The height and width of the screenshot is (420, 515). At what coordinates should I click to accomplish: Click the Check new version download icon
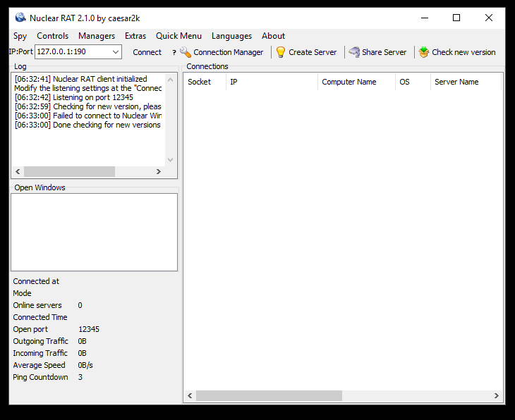424,52
